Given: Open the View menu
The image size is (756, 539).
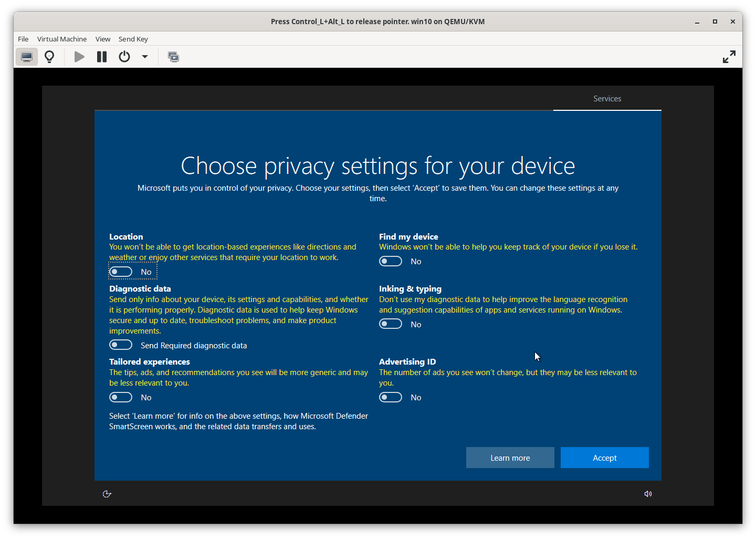Looking at the screenshot, I should [103, 39].
